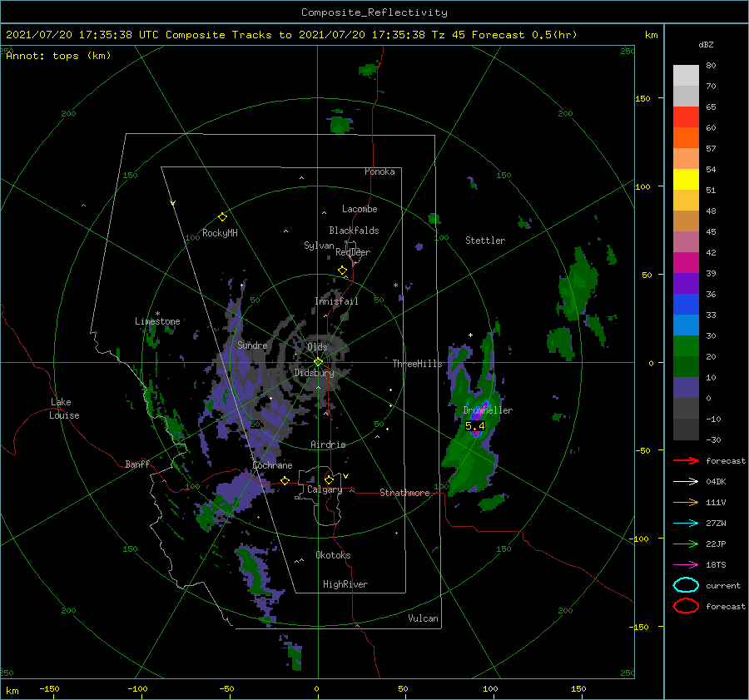The image size is (749, 700).
Task: Click the yellow diamond marker above Calgary label
Action: click(329, 479)
